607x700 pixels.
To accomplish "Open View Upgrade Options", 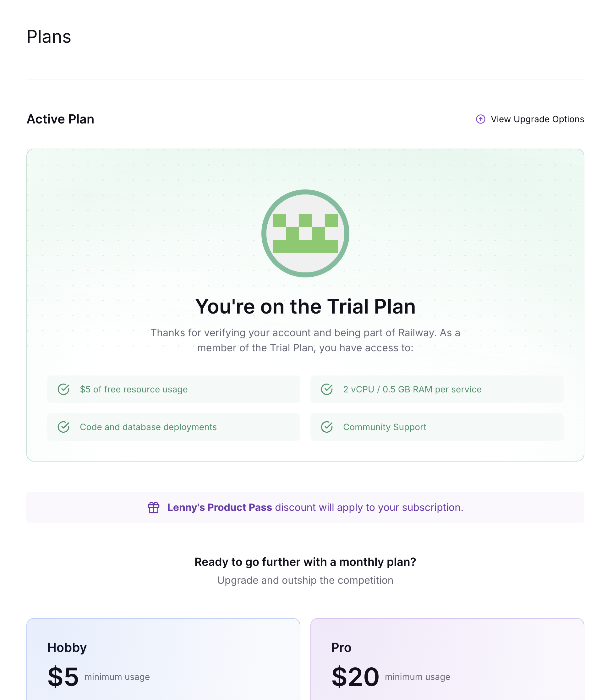I will (x=537, y=119).
